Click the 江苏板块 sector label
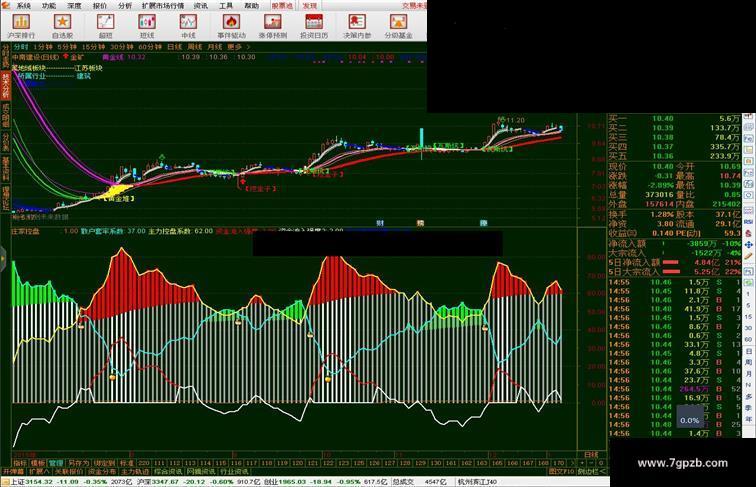Viewport: 756px width, 487px height. [88, 68]
